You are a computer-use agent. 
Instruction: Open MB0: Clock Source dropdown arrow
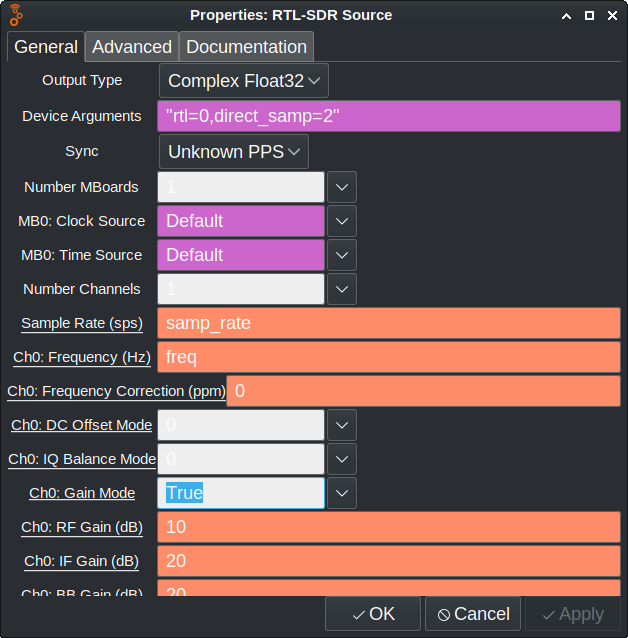(x=342, y=221)
